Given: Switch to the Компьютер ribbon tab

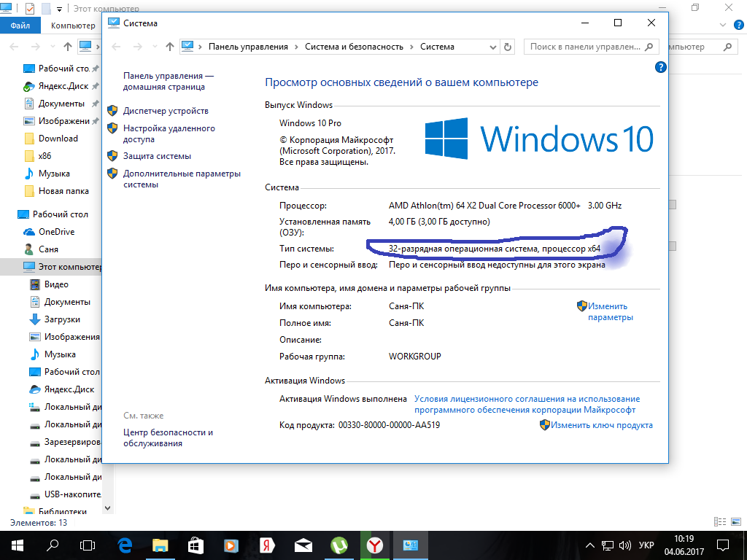Looking at the screenshot, I should (x=73, y=26).
